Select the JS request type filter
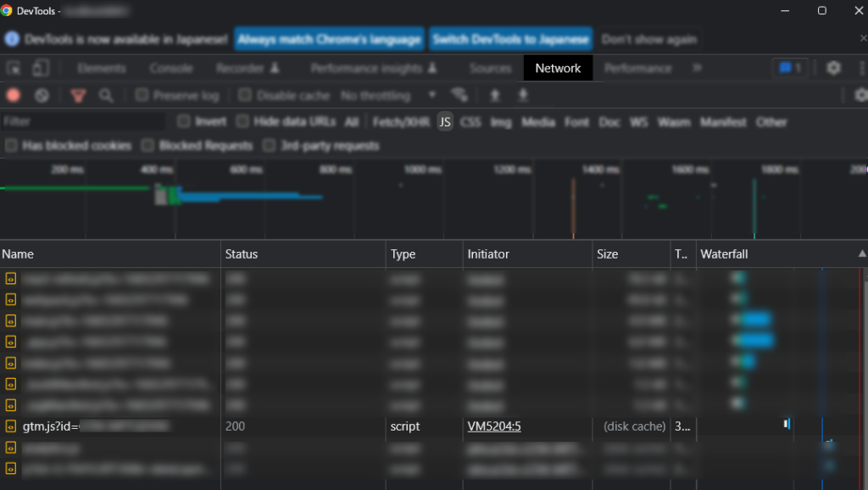 click(445, 122)
